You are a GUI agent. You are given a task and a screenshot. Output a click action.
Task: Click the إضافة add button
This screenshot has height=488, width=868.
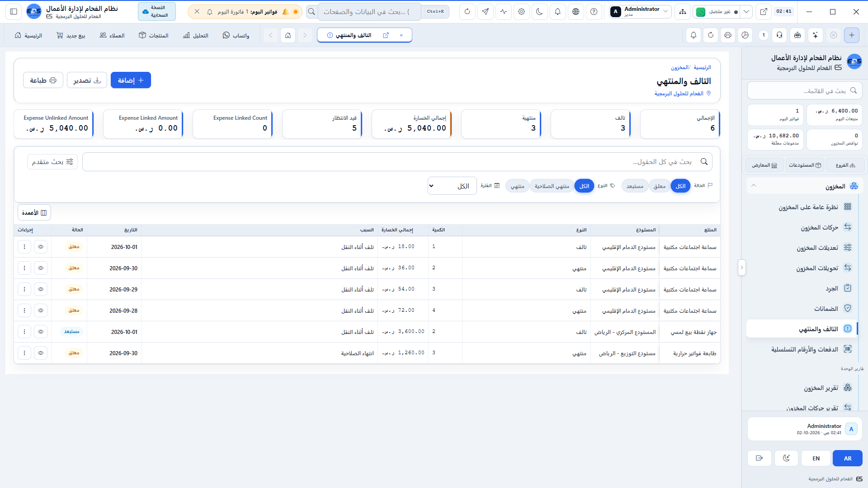(131, 80)
